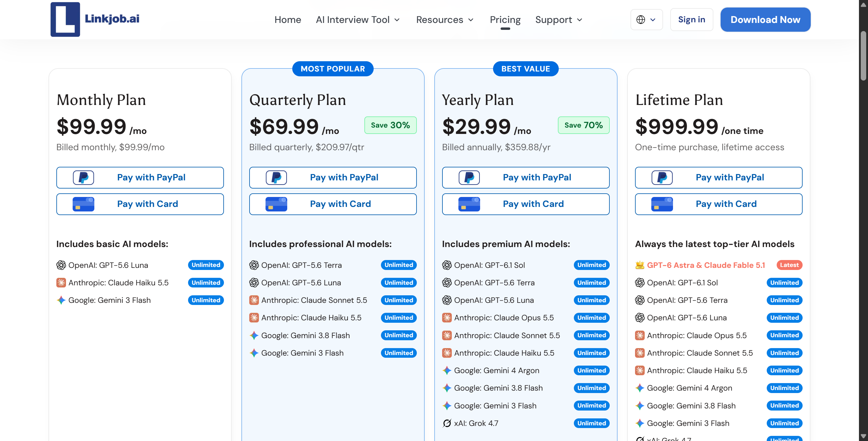
Task: Pay with PayPal for Yearly Plan
Action: click(x=526, y=178)
